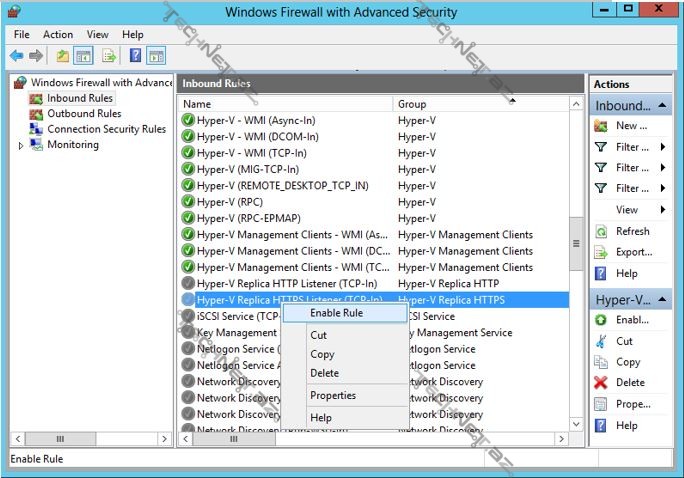Expand the Monitoring tree node
The image size is (684, 478).
pyautogui.click(x=21, y=145)
